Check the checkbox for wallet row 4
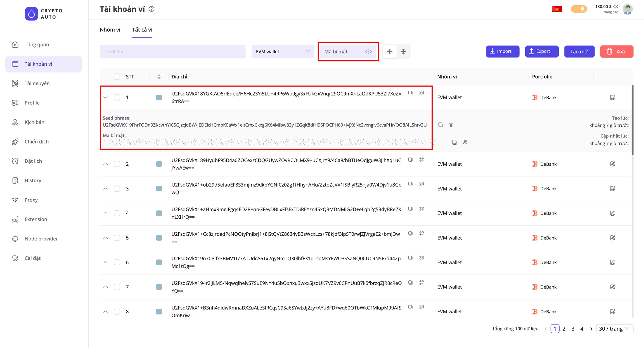 (117, 213)
